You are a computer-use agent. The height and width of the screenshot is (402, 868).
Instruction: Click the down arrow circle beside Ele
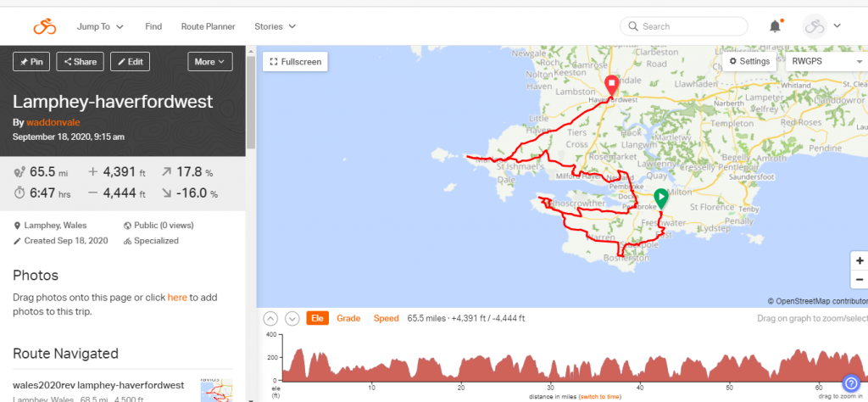pyautogui.click(x=292, y=319)
